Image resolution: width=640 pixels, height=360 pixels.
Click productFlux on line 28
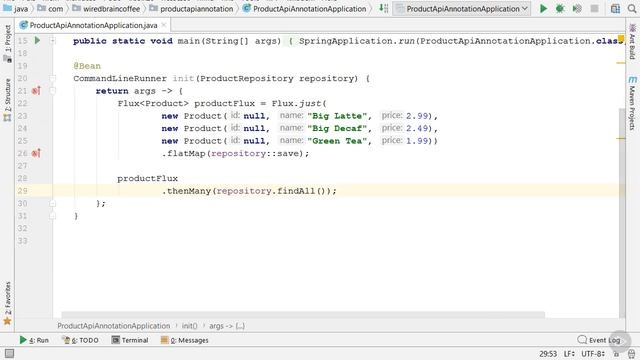click(x=147, y=178)
